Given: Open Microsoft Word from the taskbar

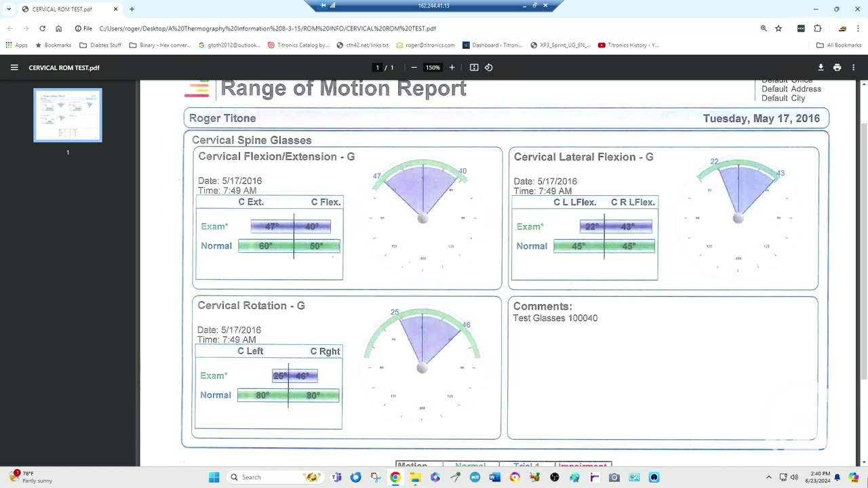Looking at the screenshot, I should [x=494, y=477].
